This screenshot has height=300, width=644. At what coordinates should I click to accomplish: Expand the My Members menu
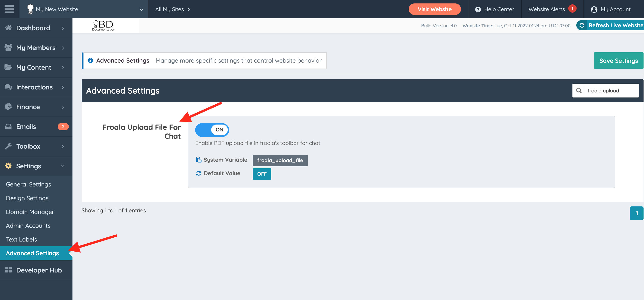pos(36,47)
